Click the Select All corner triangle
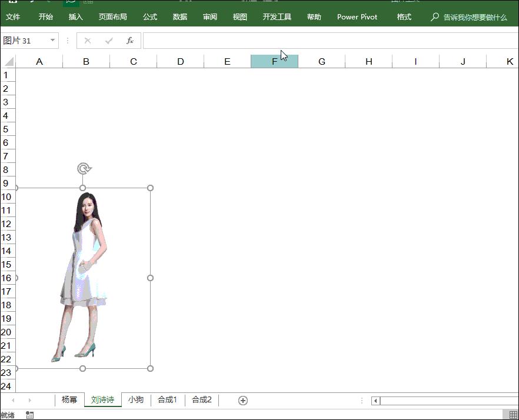519x420 pixels. pos(8,62)
